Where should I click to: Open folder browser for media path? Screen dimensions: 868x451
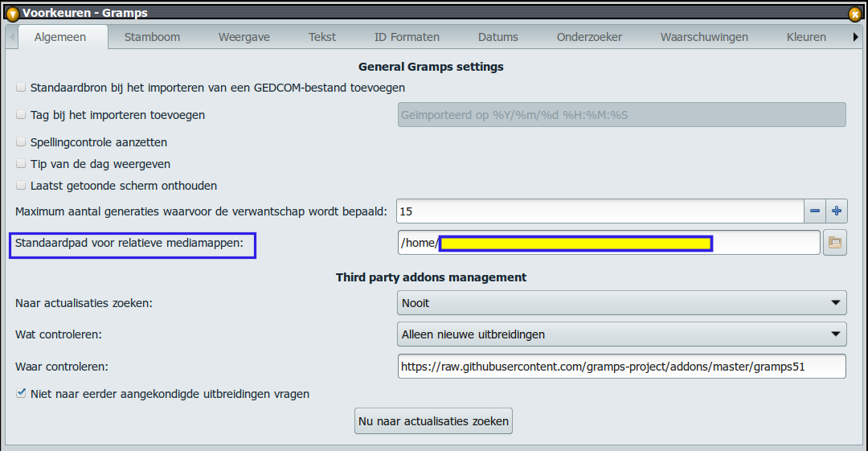pyautogui.click(x=835, y=243)
